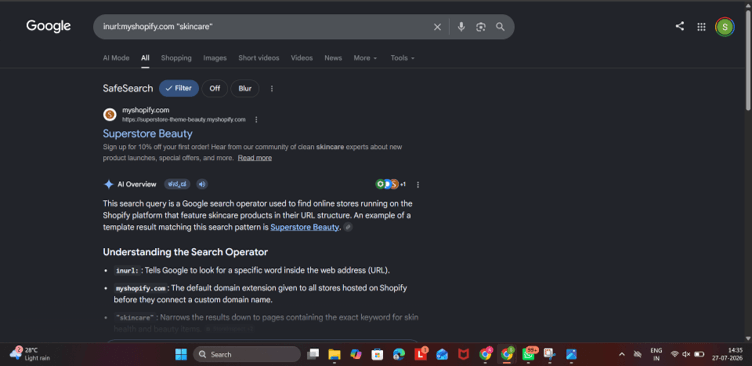Toggle the muted volume icon in tray
The width and height of the screenshot is (752, 366).
pyautogui.click(x=686, y=354)
